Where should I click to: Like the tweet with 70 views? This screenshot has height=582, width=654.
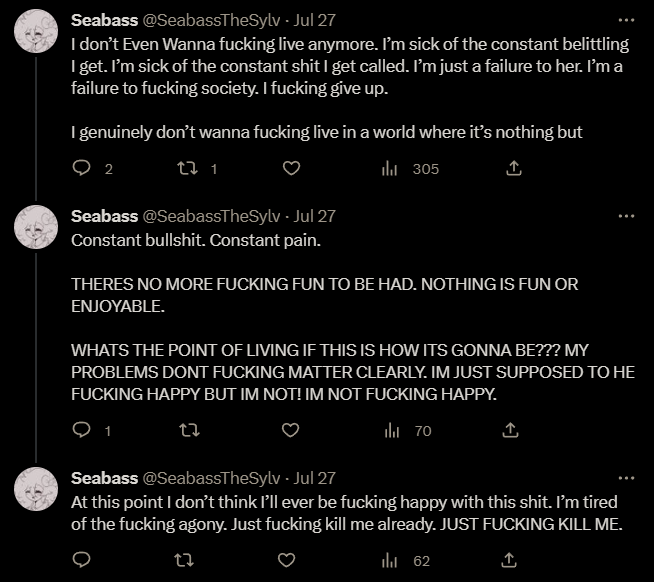click(290, 431)
